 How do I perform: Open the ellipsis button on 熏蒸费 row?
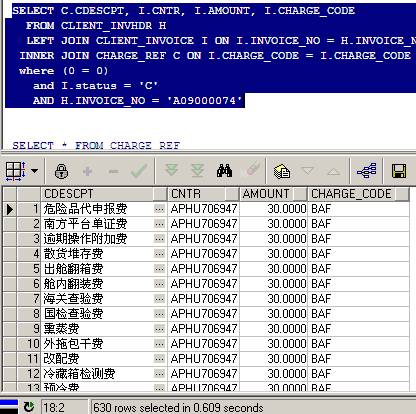pos(160,329)
